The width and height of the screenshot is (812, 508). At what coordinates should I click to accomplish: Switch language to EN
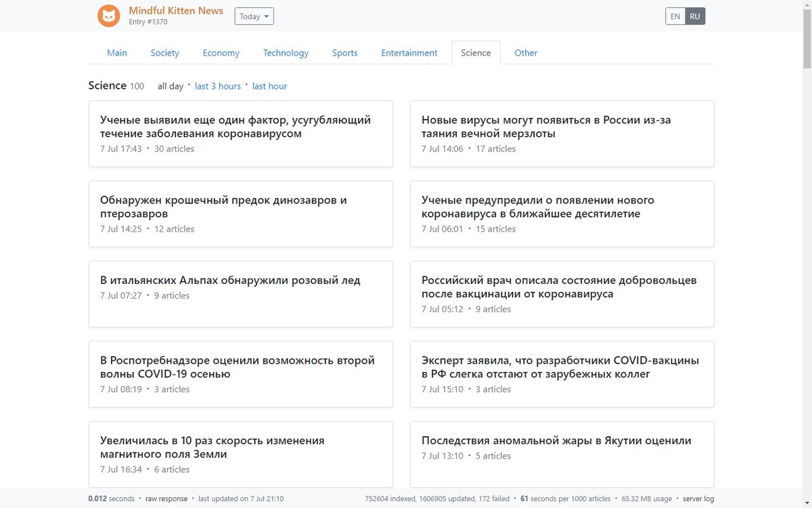[675, 16]
